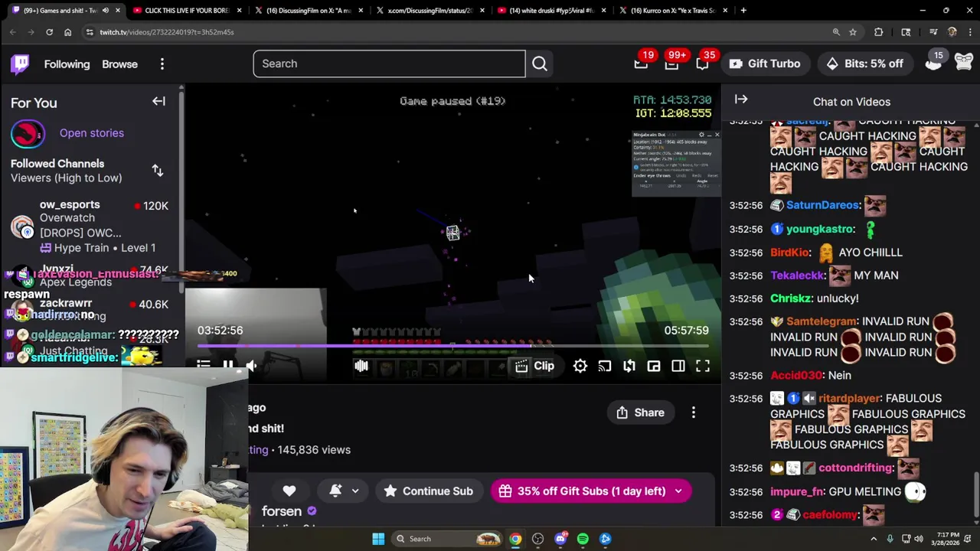Switch to the Kurrco on X tab

(x=673, y=11)
